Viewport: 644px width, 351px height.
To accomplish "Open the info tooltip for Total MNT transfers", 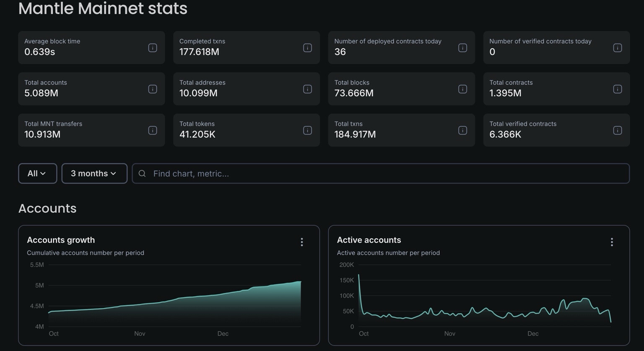I will click(x=153, y=130).
